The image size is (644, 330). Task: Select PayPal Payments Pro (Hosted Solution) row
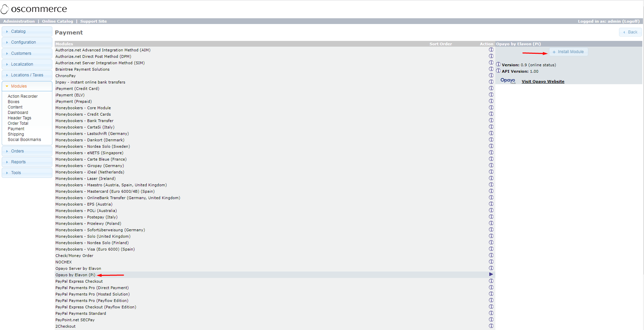[275, 294]
